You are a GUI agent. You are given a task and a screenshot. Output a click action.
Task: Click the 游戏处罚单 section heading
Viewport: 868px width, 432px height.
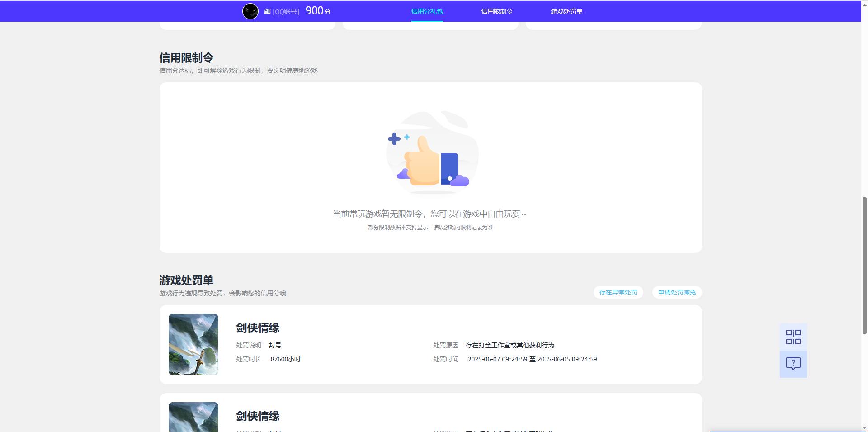point(186,280)
